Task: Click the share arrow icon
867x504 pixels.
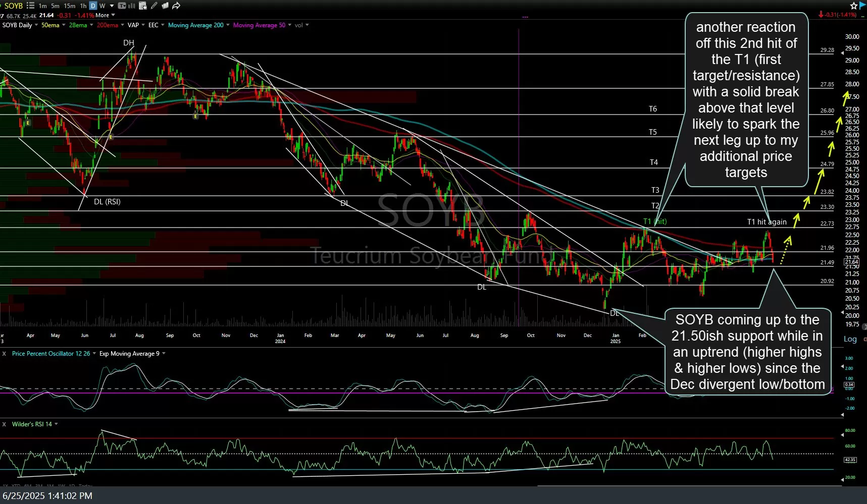Action: click(176, 6)
